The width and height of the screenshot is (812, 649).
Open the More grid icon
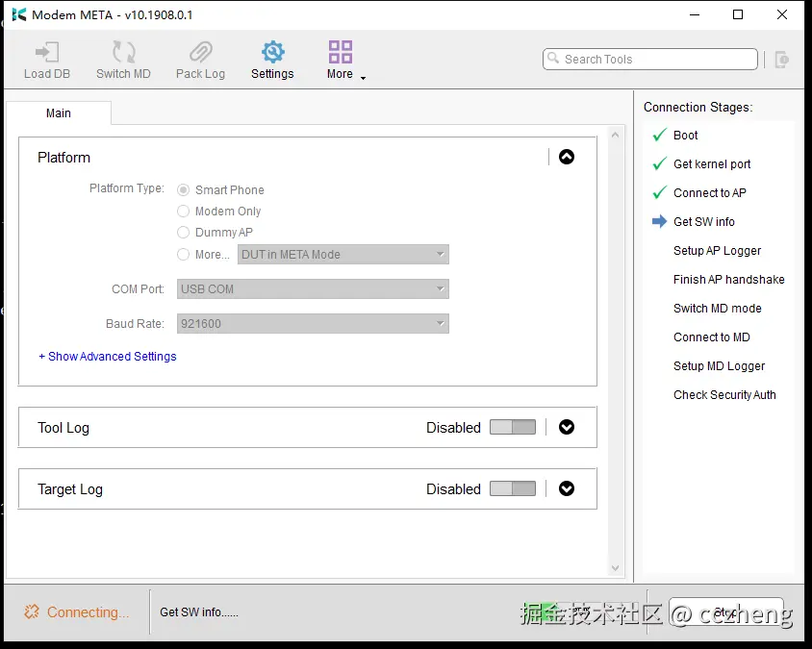341,52
